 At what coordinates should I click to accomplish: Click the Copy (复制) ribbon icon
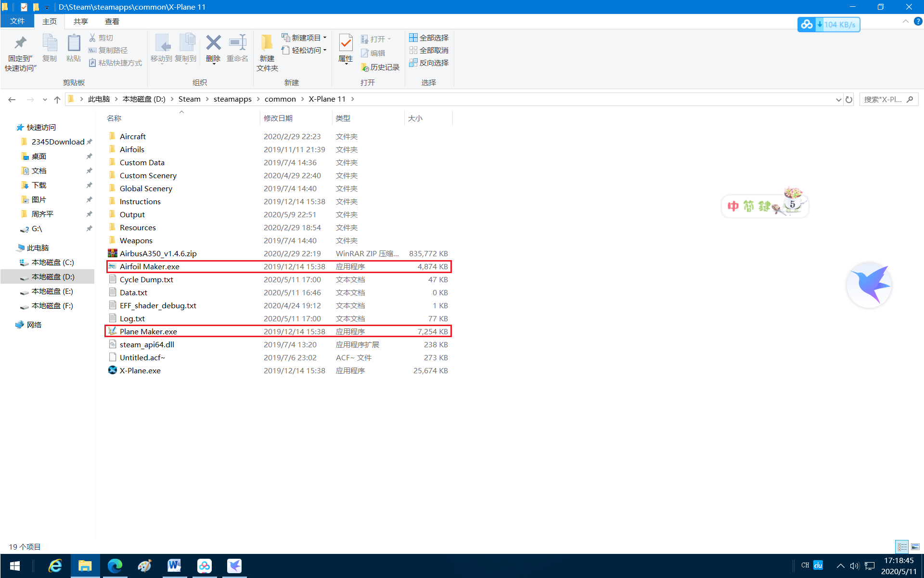click(x=50, y=48)
